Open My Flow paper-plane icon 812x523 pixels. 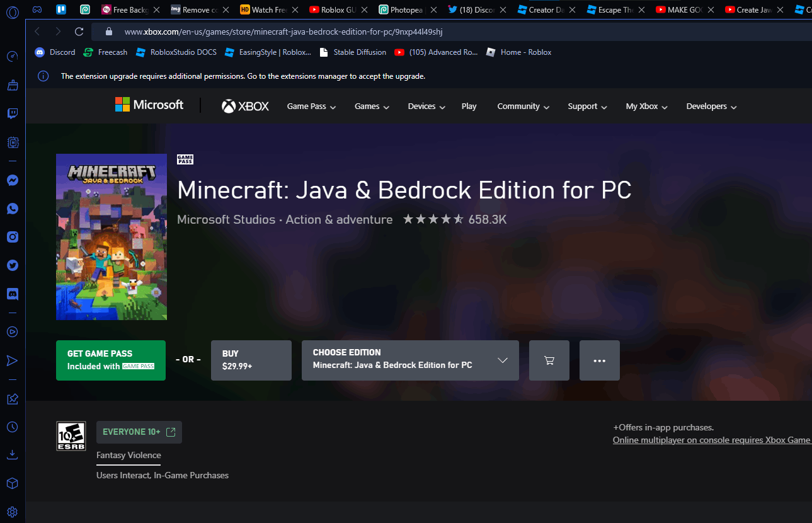coord(12,360)
